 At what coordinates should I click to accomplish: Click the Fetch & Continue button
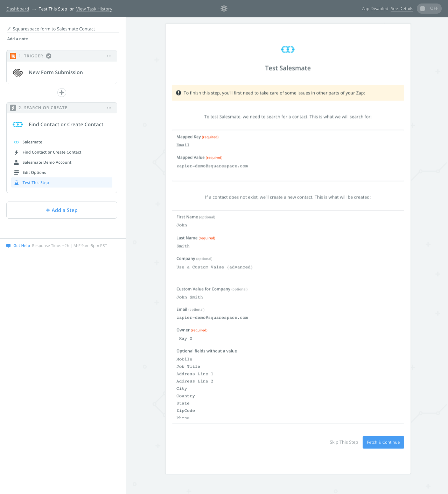383,442
